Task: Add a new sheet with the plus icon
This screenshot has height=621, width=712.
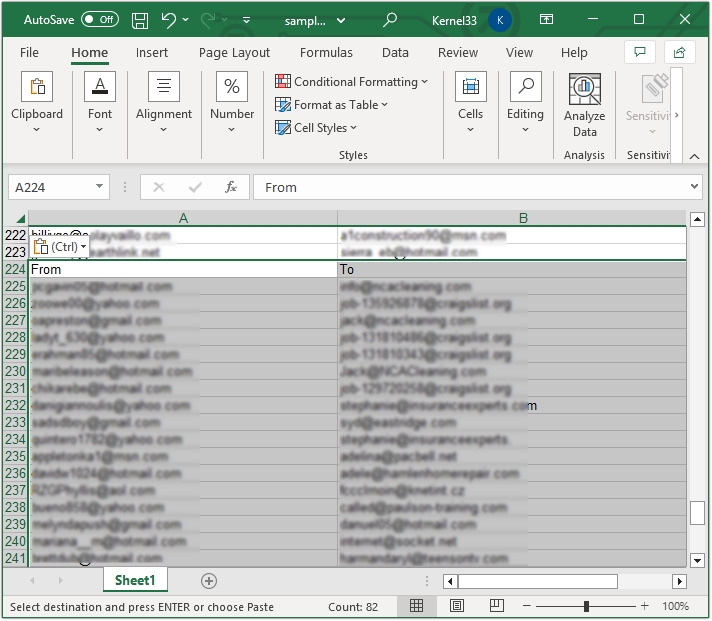Action: coord(208,581)
